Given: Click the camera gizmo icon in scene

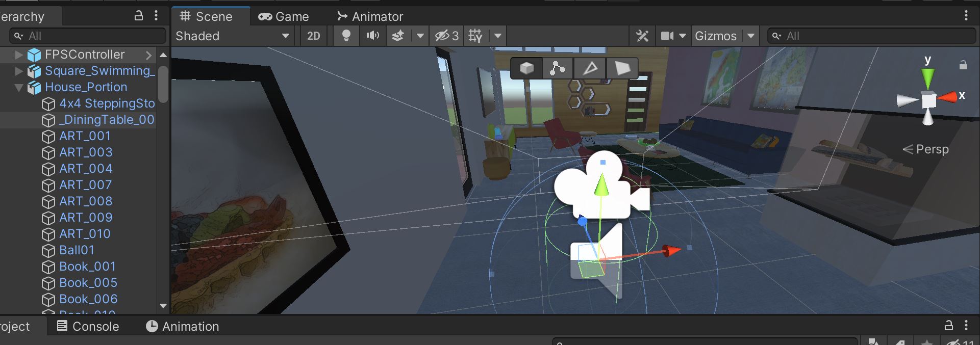Looking at the screenshot, I should pyautogui.click(x=601, y=186).
